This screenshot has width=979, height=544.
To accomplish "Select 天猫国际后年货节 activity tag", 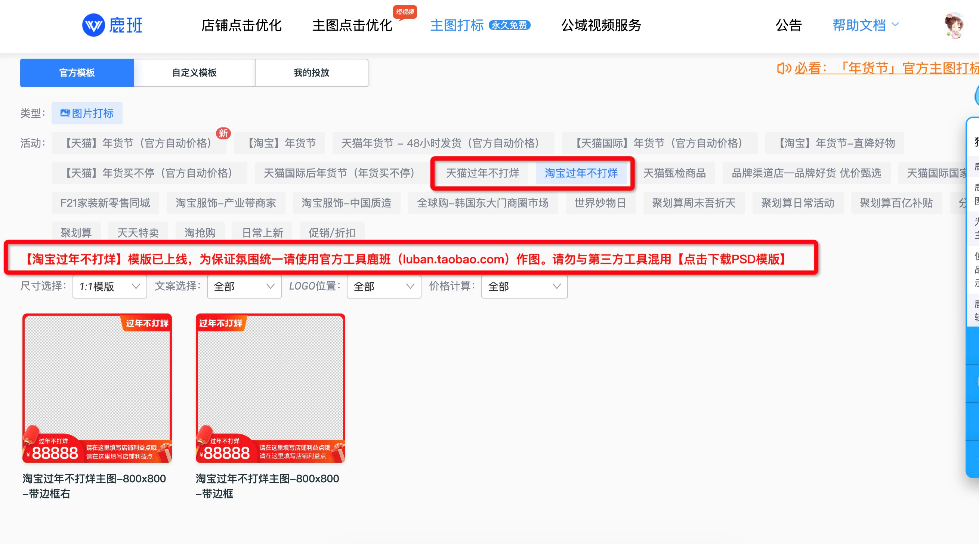I will click(x=339, y=173).
